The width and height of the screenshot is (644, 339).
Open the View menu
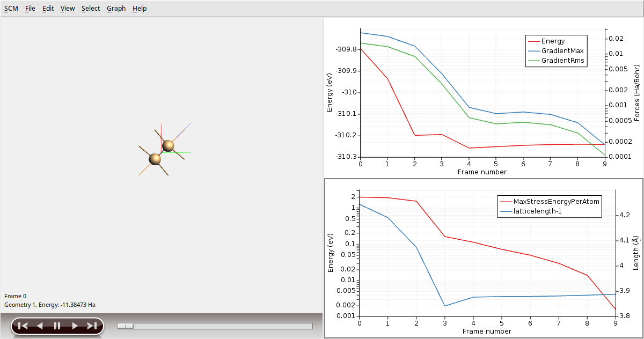[x=68, y=9]
